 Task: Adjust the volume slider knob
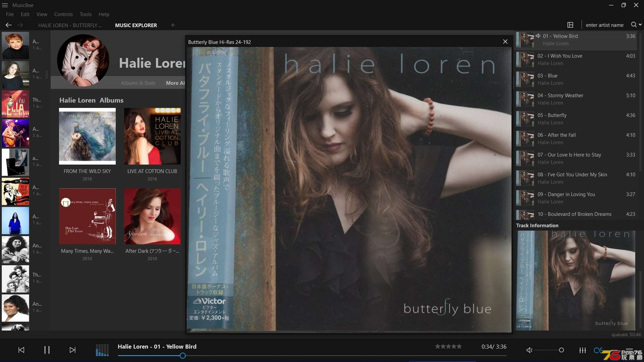point(561,350)
